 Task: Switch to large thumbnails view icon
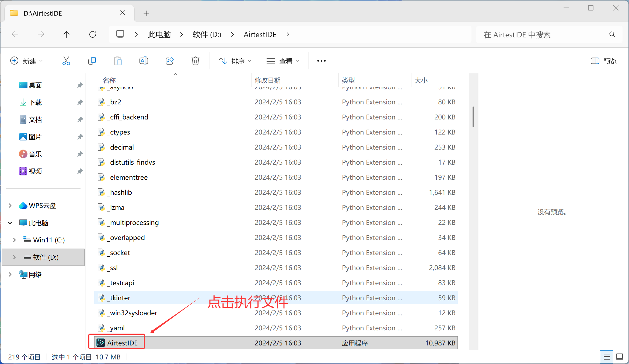pos(620,357)
